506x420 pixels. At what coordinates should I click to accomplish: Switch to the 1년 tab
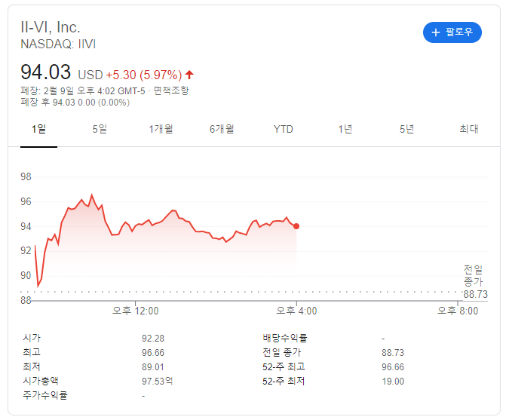(345, 129)
